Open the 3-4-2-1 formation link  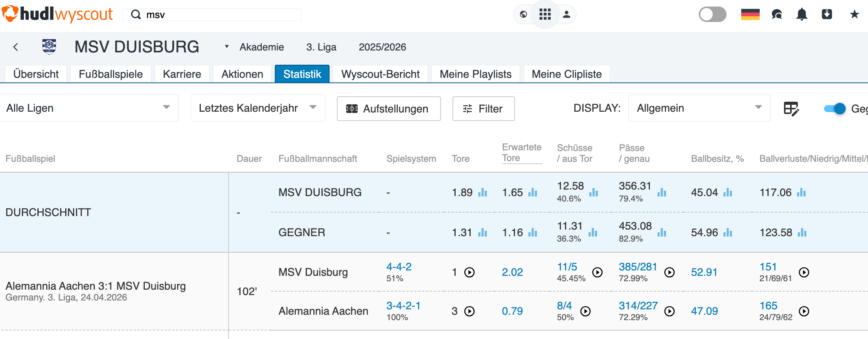pos(403,305)
